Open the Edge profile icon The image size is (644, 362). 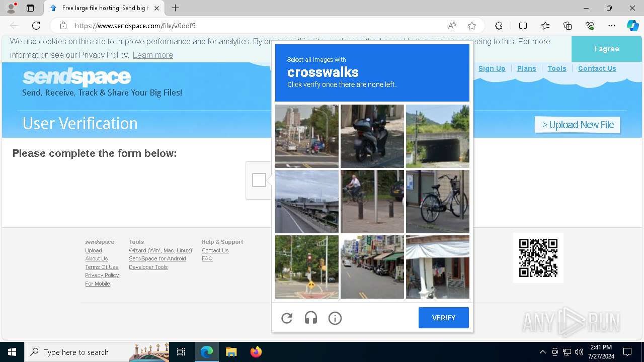tap(11, 8)
